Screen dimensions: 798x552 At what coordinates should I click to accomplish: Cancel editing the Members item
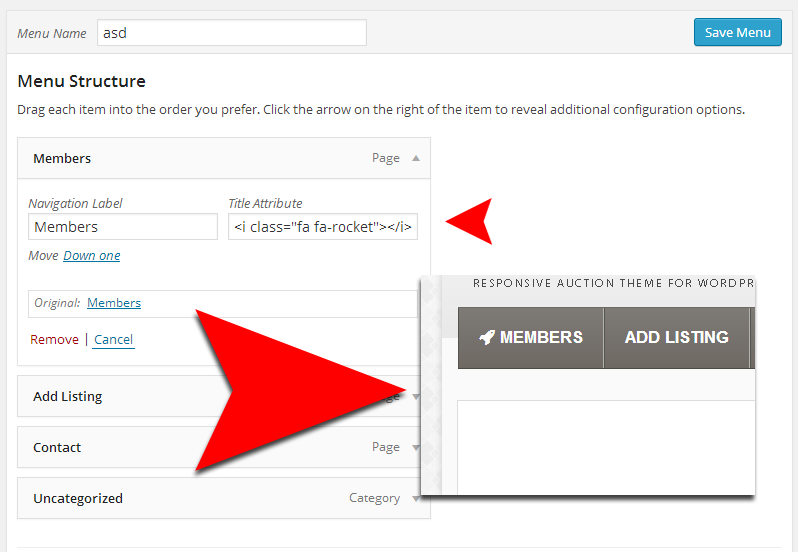click(113, 340)
